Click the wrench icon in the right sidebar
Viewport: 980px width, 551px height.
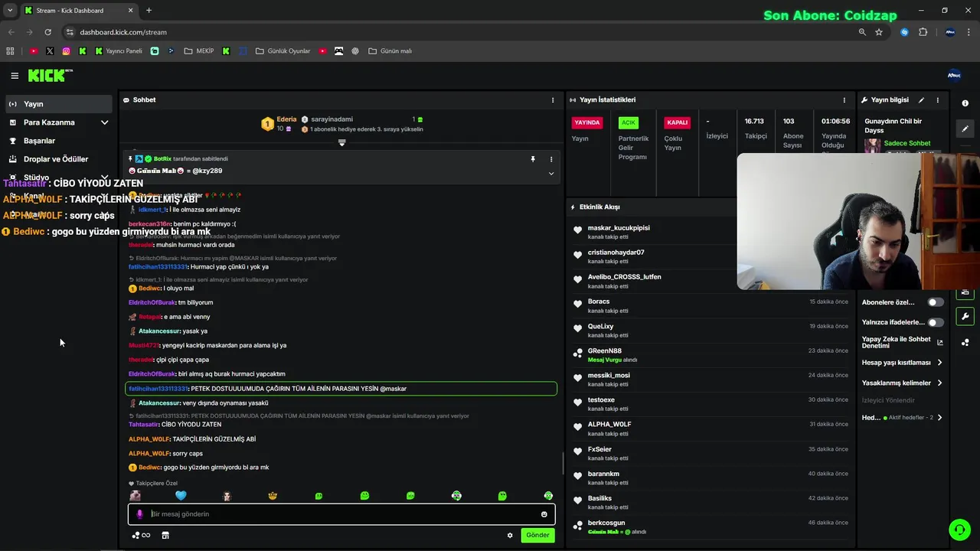click(x=965, y=316)
